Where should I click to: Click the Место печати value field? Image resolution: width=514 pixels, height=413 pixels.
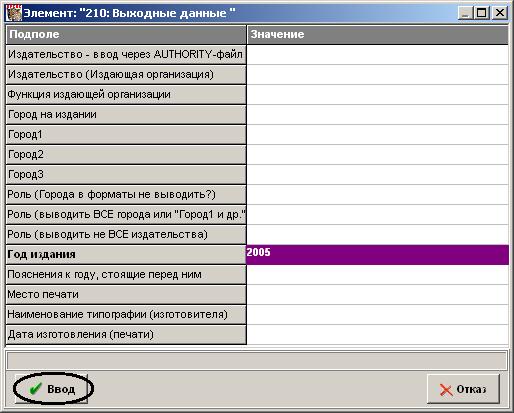point(377,295)
